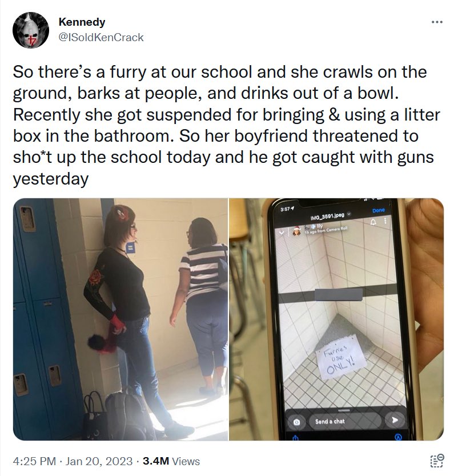The width and height of the screenshot is (454, 476).
Task: Tap the bell notification icon in phone
Action: tap(373, 222)
